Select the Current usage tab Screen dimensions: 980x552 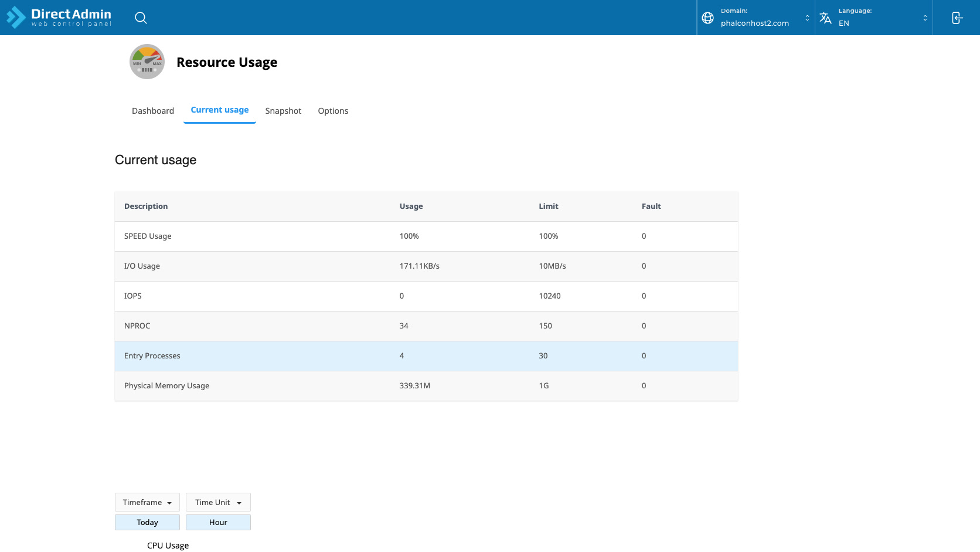tap(220, 110)
